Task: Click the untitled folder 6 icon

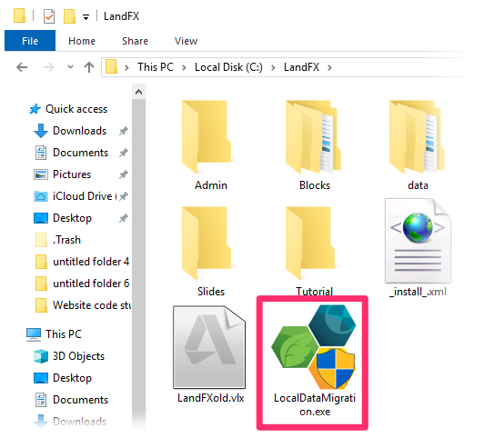Action: tap(41, 284)
